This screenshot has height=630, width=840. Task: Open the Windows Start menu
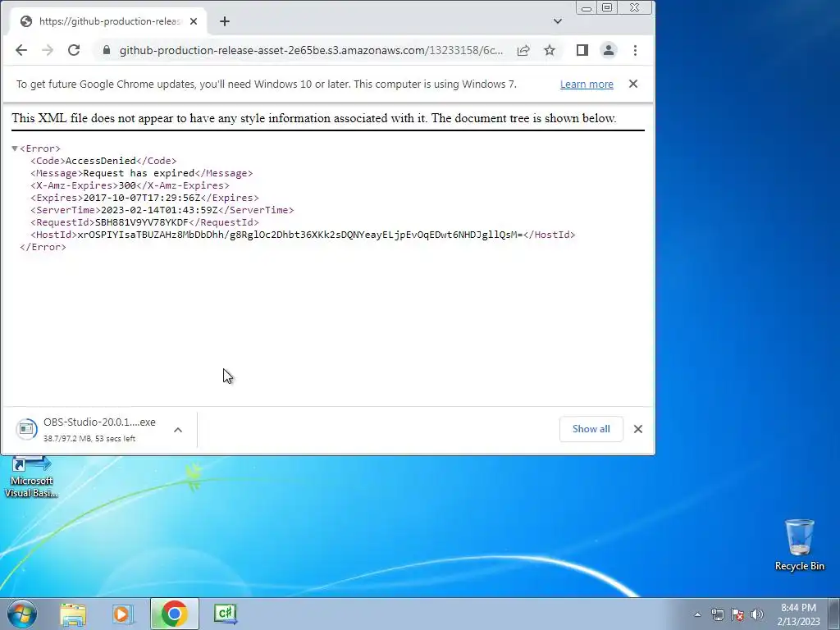(x=21, y=614)
